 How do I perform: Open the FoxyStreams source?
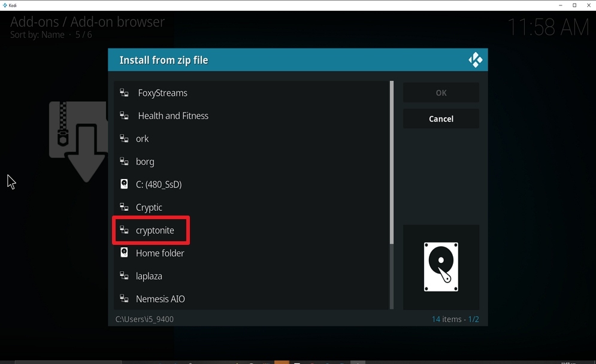point(252,93)
